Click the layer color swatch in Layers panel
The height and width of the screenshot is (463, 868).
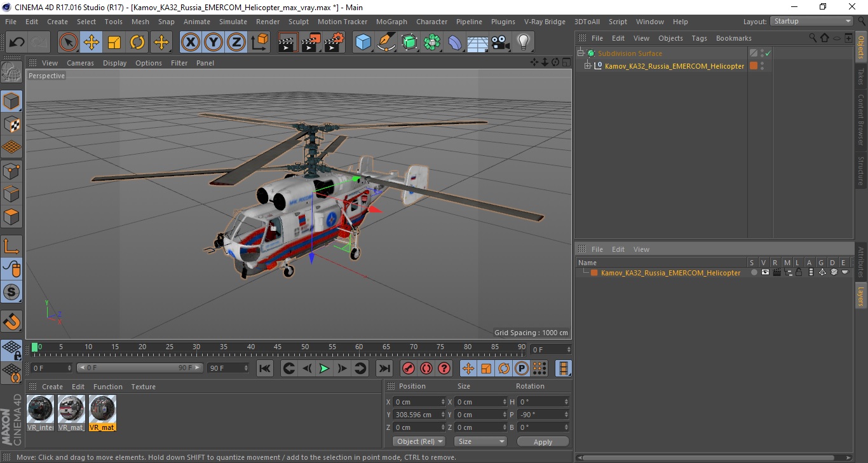coord(594,273)
